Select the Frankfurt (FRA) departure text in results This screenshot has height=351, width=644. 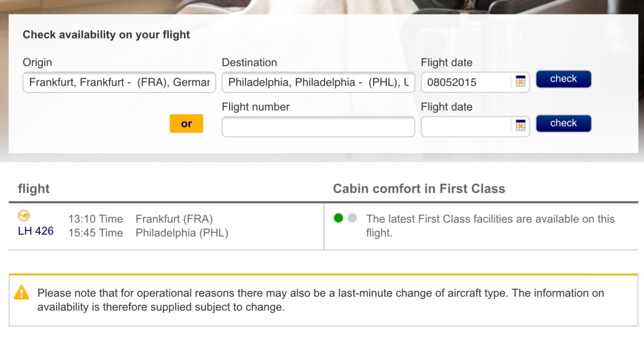174,219
